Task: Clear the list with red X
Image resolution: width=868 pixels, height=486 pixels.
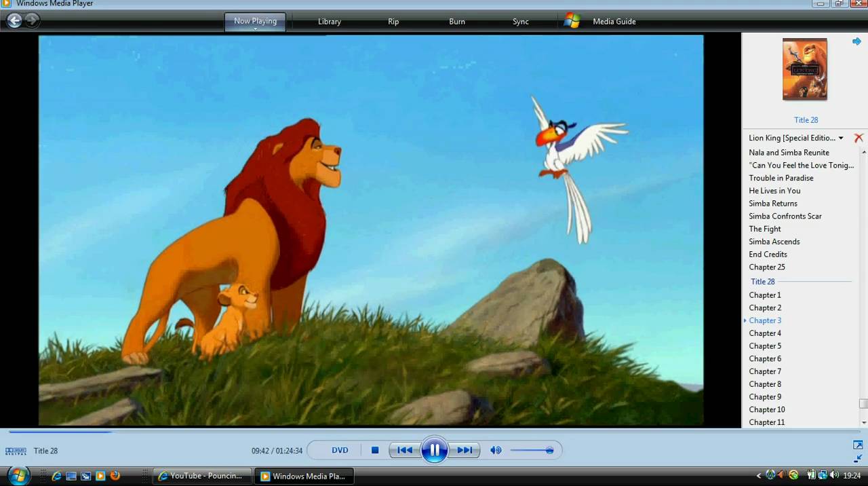Action: 859,138
